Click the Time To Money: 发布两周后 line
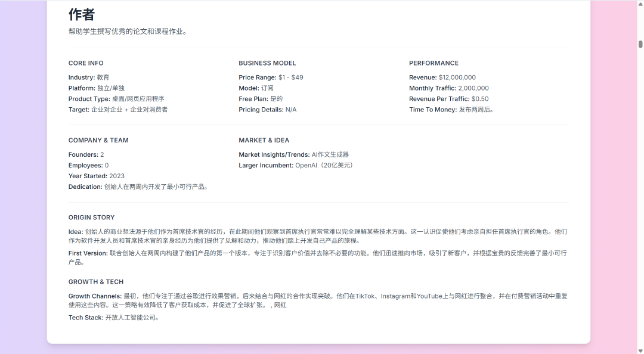Screen dimensions: 644x354 tap(452, 109)
